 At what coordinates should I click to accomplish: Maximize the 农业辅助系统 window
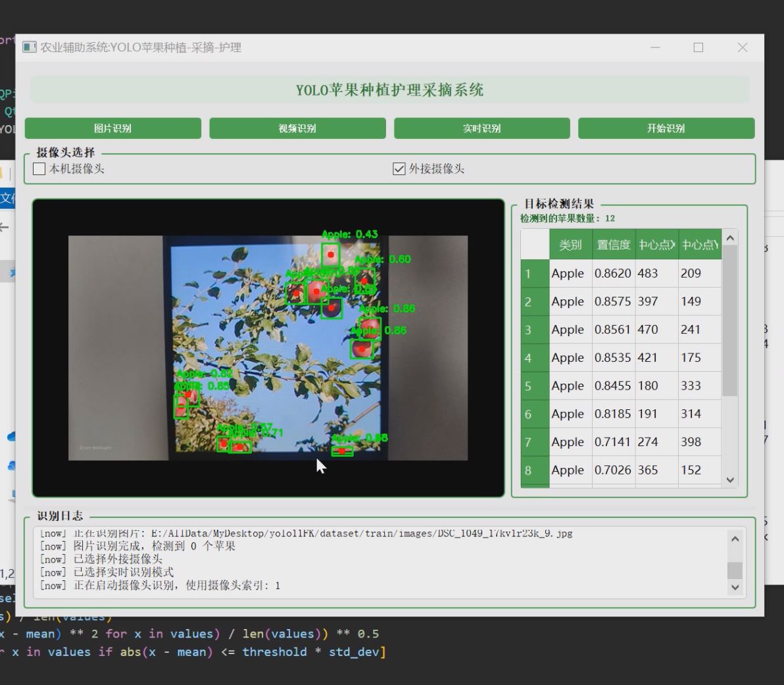click(x=698, y=47)
